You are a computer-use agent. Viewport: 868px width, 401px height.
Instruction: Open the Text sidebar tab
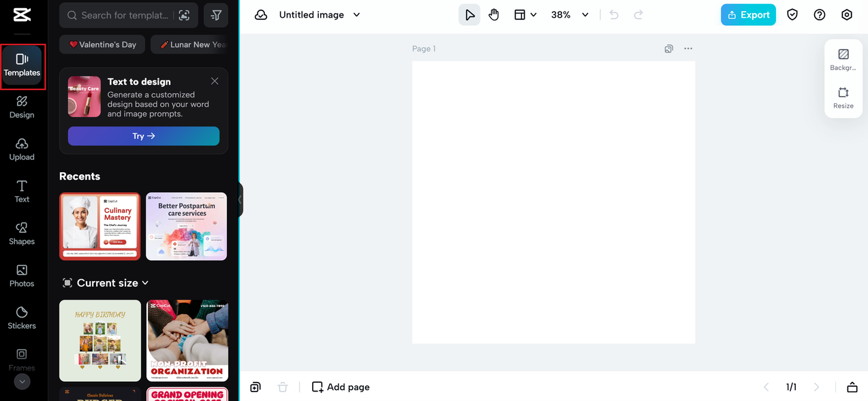coord(22,192)
